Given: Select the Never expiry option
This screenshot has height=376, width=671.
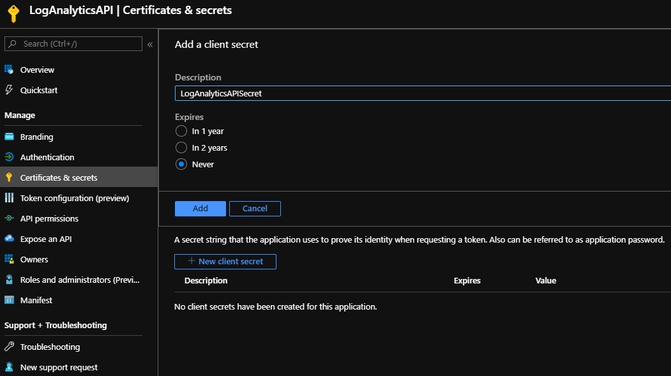Looking at the screenshot, I should tap(181, 164).
